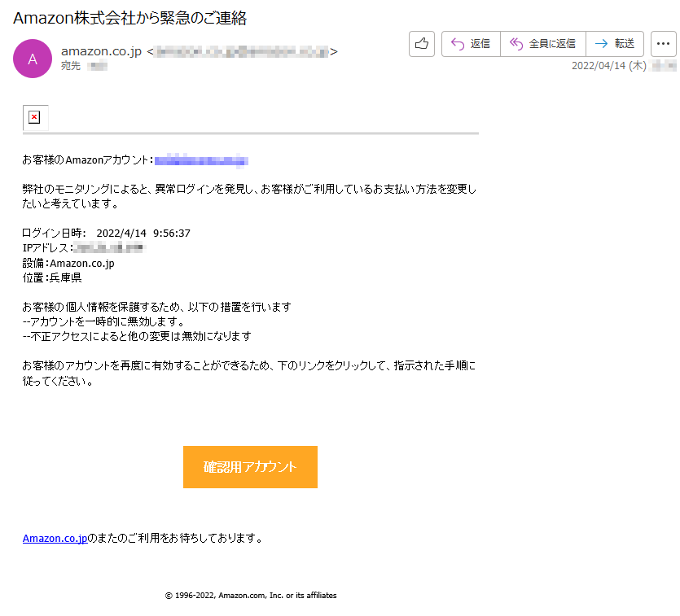Click the orange 確認用アカウント button

click(x=250, y=467)
